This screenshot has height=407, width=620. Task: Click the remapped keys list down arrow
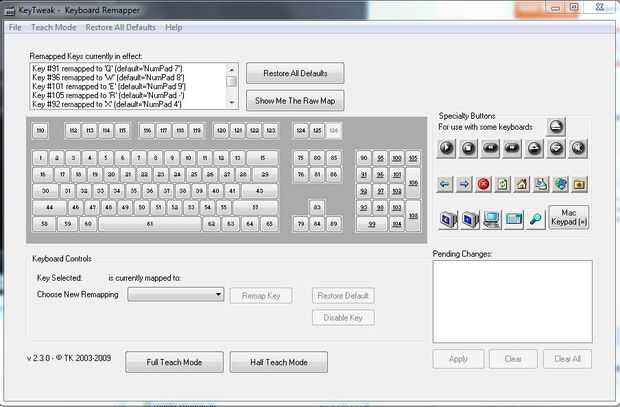[232, 103]
